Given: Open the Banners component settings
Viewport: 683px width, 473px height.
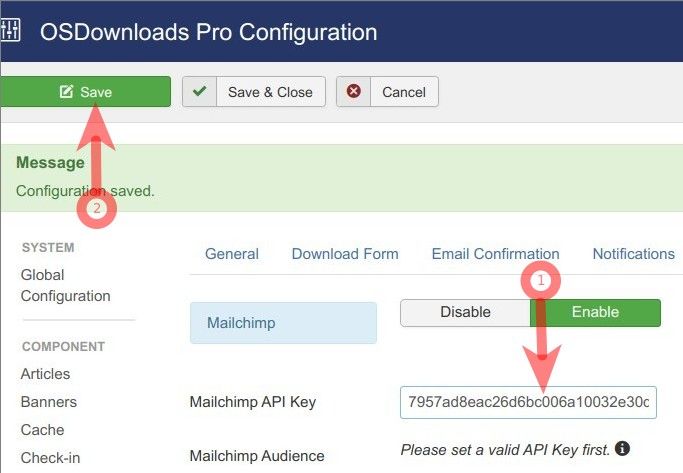Looking at the screenshot, I should point(48,402).
